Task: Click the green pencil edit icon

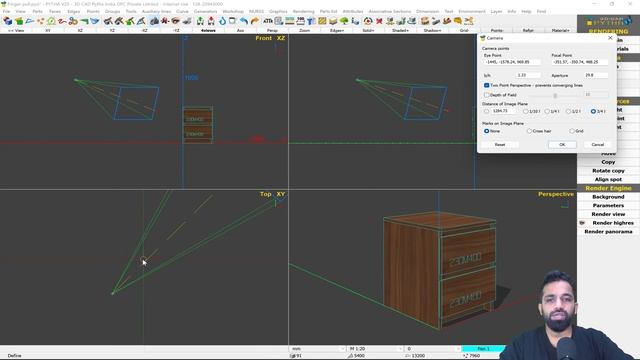Action: click(x=130, y=21)
